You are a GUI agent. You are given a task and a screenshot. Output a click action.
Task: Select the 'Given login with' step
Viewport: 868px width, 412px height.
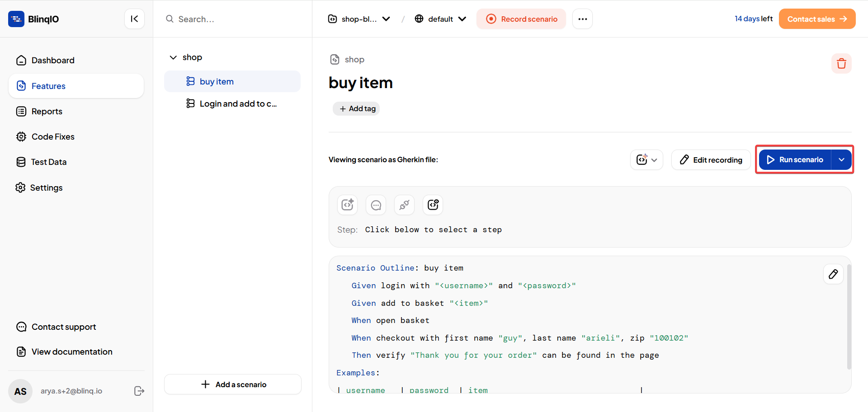tap(464, 286)
